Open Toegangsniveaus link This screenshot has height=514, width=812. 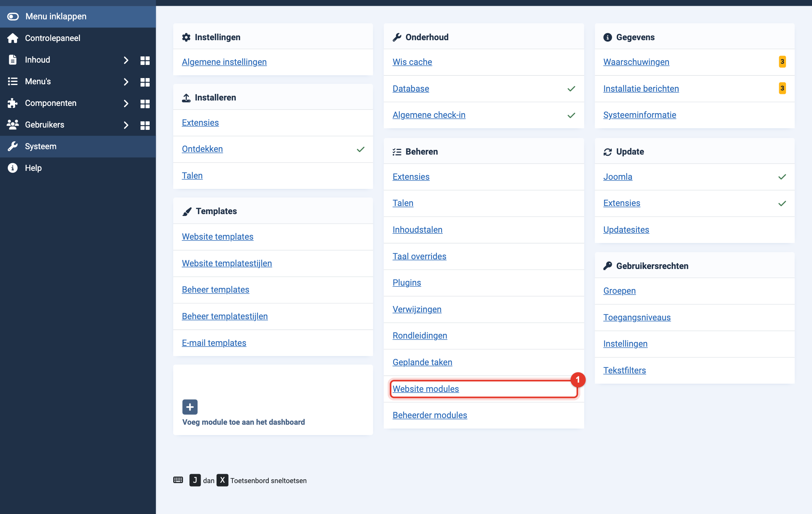click(637, 317)
